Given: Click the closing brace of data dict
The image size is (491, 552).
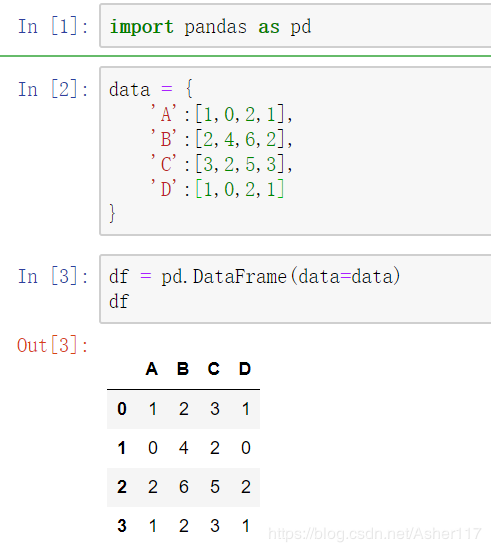Looking at the screenshot, I should coord(112,213).
